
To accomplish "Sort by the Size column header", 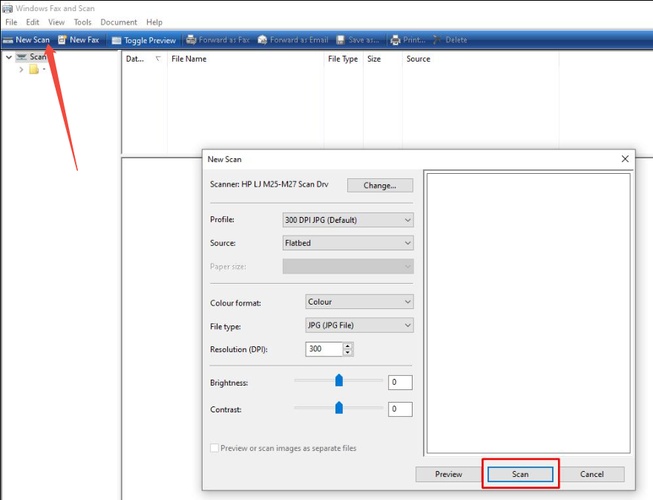I will tap(382, 59).
